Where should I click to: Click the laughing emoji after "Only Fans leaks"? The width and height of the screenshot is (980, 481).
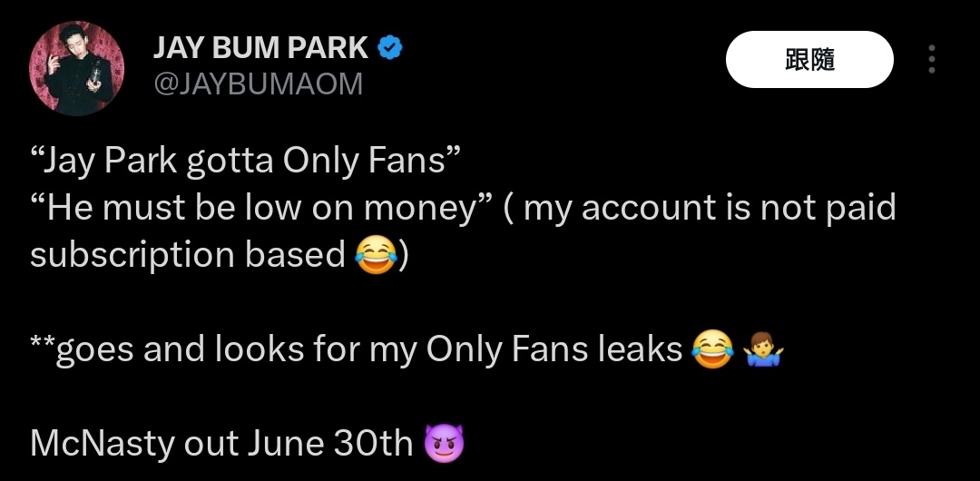coord(712,349)
